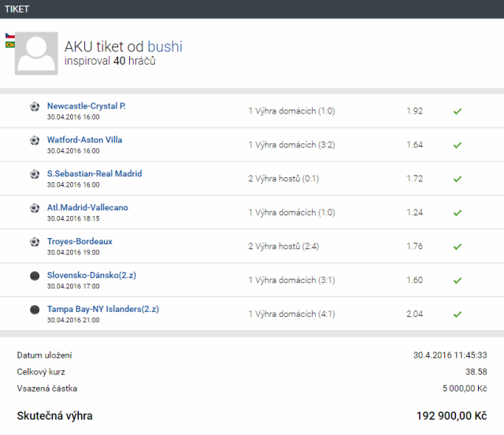
Task: Click the user avatar placeholder image
Action: (x=36, y=53)
